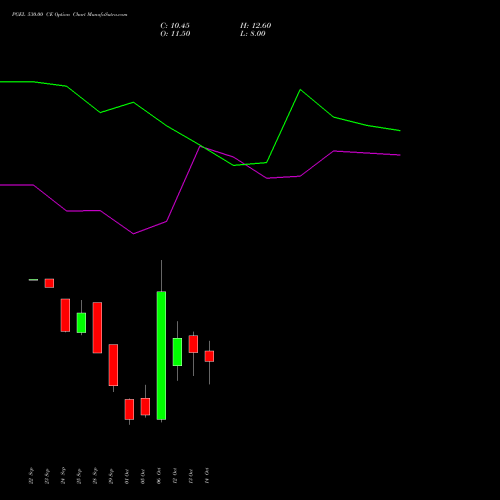Click the high value H: 12.60
The height and width of the screenshot is (500, 500).
(256, 26)
